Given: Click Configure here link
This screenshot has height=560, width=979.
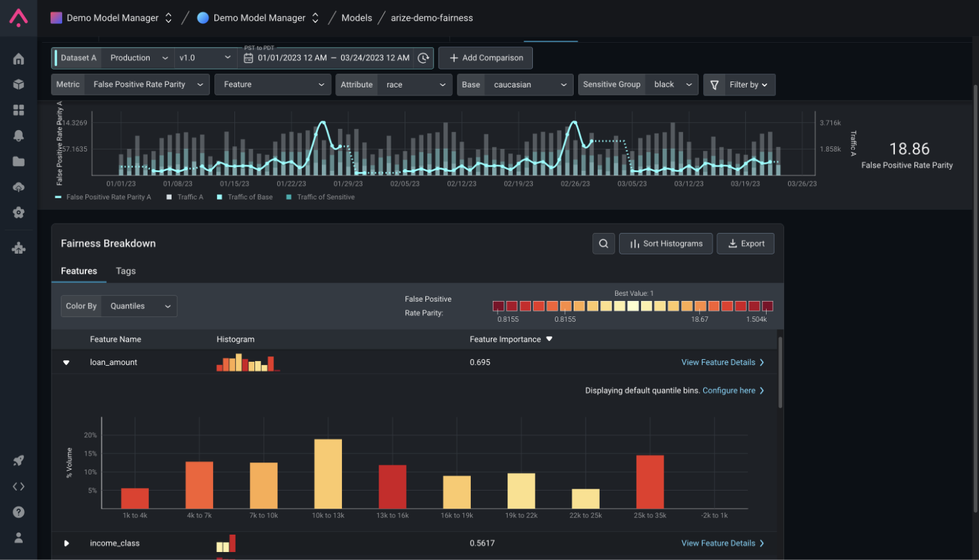Looking at the screenshot, I should [x=733, y=390].
